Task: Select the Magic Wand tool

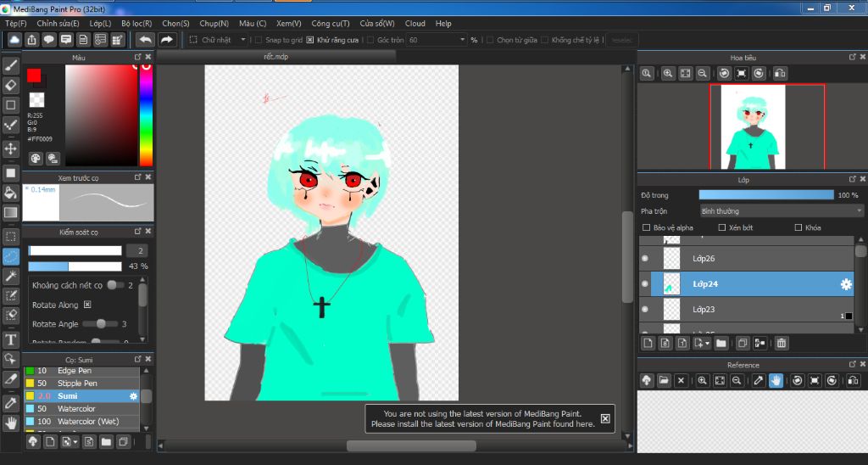Action: (x=10, y=276)
